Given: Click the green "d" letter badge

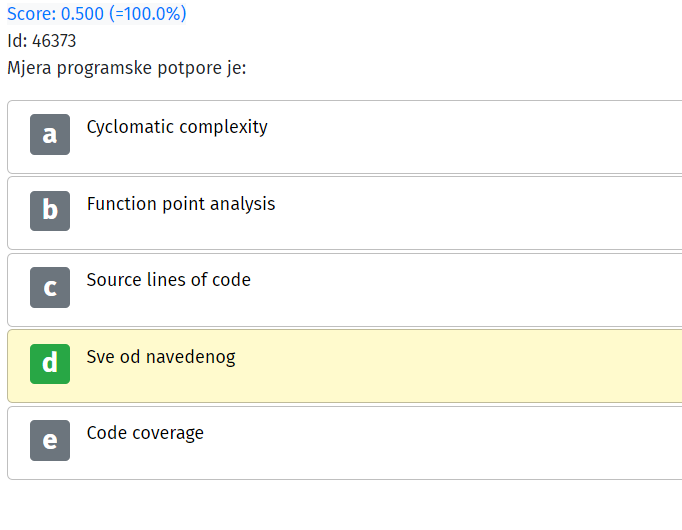Looking at the screenshot, I should (x=50, y=364).
